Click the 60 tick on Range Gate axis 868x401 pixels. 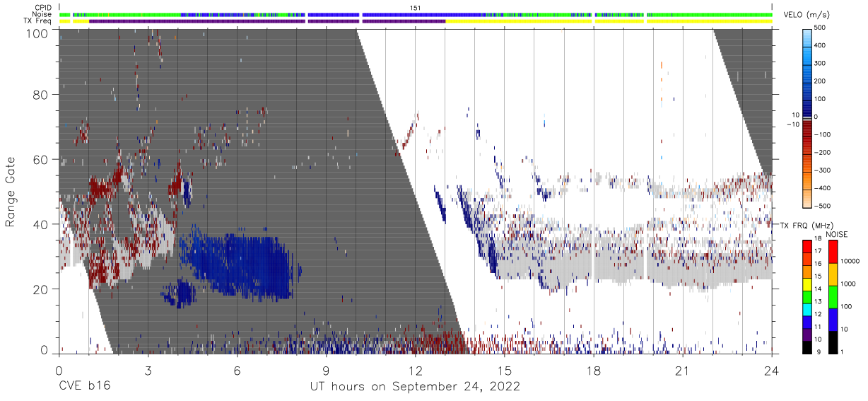[x=42, y=159]
